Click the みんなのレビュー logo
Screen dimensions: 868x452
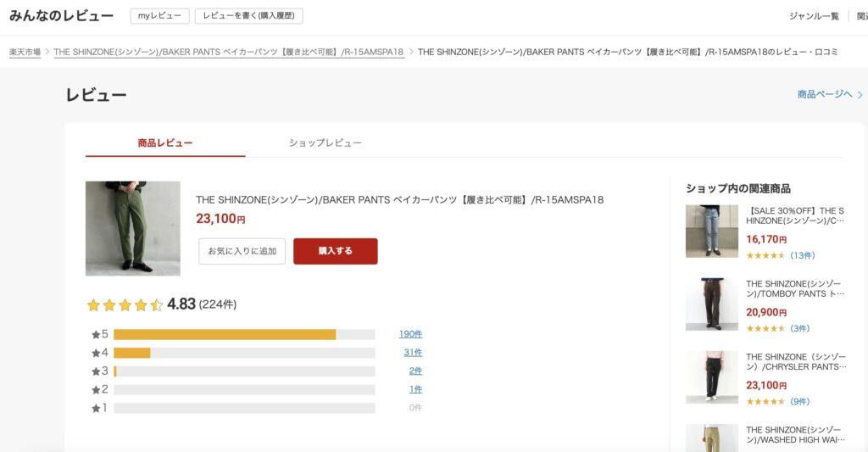point(61,16)
